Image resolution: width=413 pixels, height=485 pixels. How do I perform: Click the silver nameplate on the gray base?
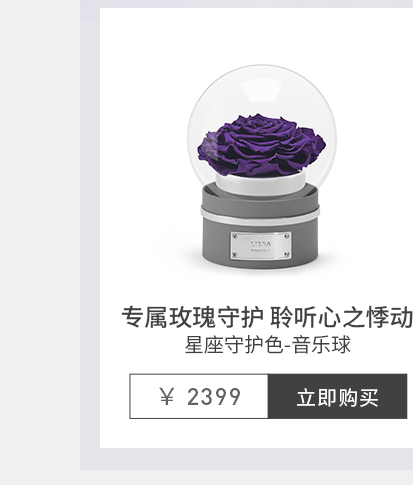(261, 245)
